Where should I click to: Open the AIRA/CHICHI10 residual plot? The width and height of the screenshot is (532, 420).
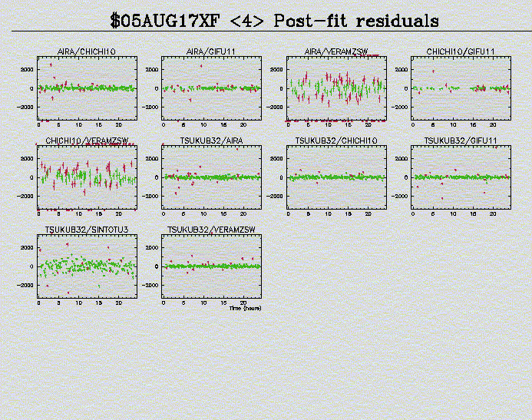88,88
